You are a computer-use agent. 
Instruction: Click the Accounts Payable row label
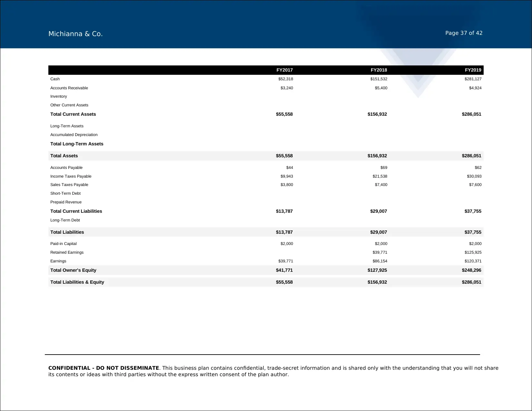(66, 168)
